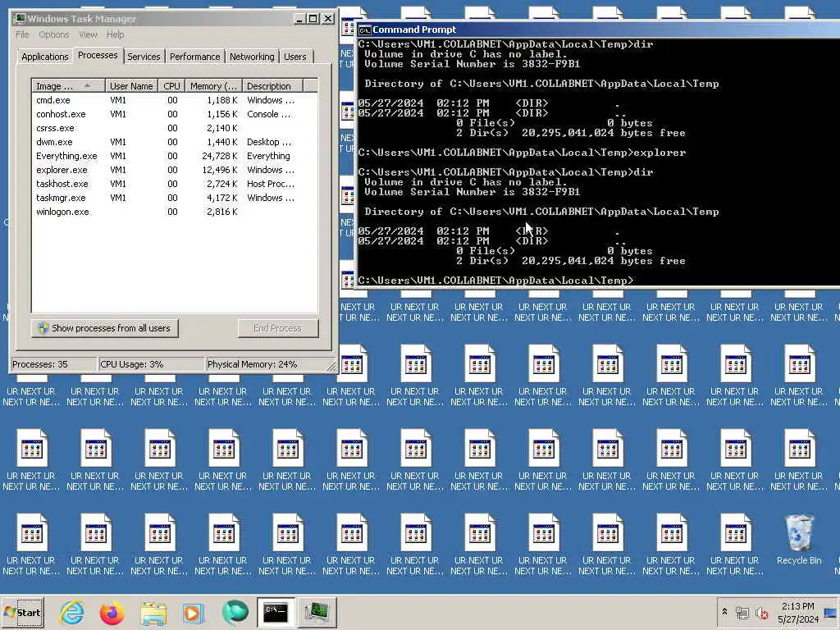840x630 pixels.
Task: Click the green globe taskbar icon
Action: 235,612
